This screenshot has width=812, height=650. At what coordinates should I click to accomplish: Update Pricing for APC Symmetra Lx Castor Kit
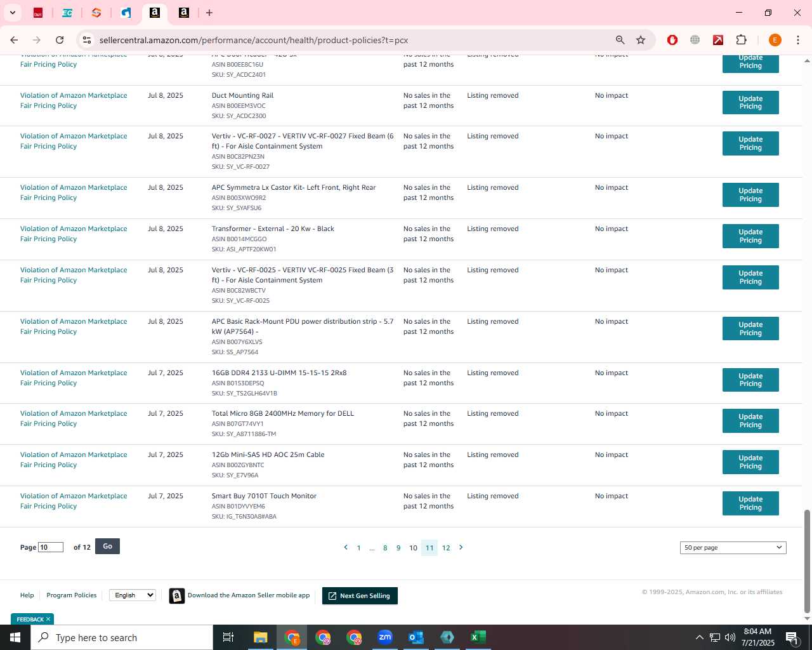tap(750, 194)
